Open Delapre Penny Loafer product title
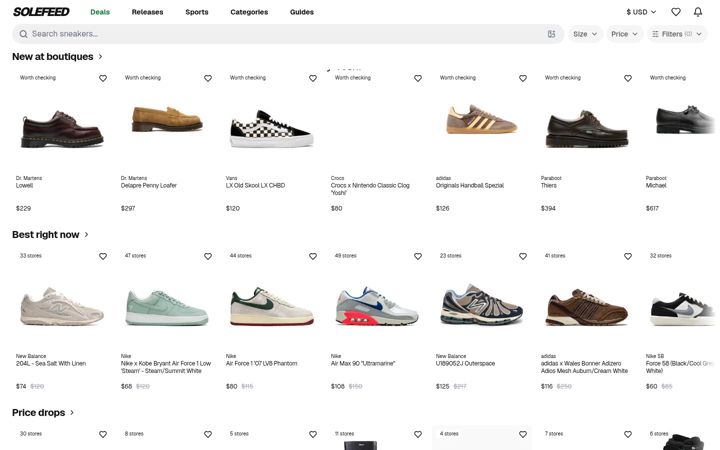 click(x=149, y=186)
